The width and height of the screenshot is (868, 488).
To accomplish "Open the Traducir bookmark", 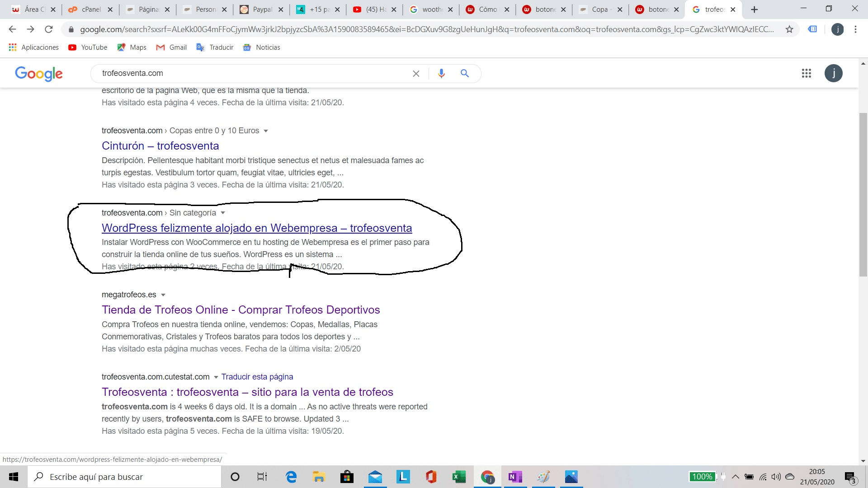I will (x=215, y=47).
